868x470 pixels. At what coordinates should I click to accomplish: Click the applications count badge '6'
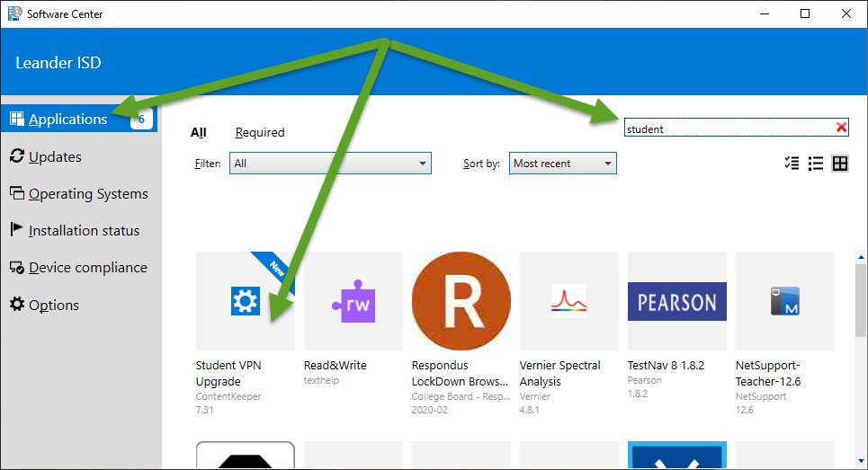141,119
